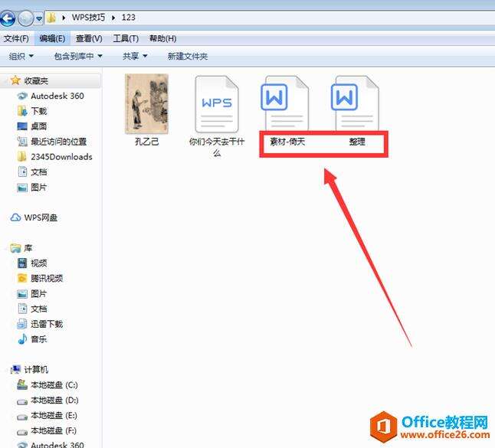Open the 帮助(H) menu
495x448 pixels.
162,38
